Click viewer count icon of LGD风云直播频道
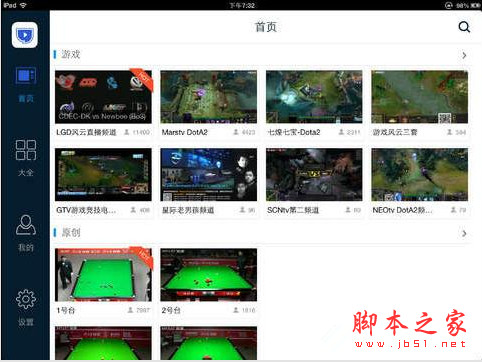Image resolution: width=482 pixels, height=362 pixels. pos(127,132)
